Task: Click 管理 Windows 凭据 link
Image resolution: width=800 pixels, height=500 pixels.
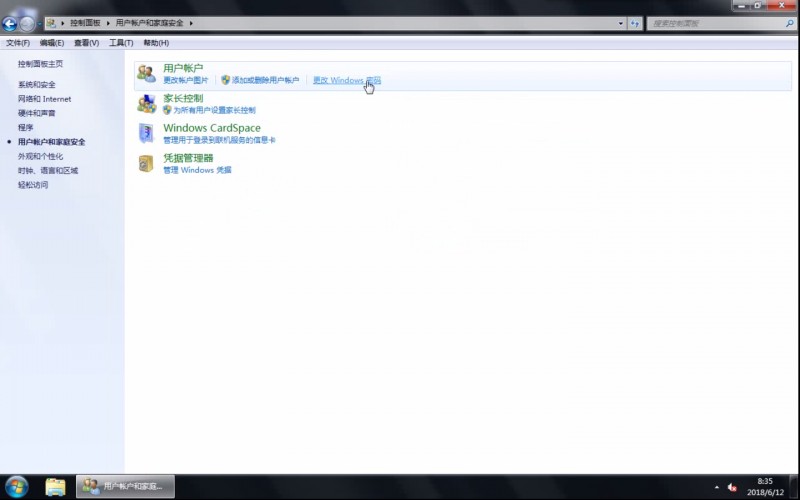Action: (x=197, y=170)
